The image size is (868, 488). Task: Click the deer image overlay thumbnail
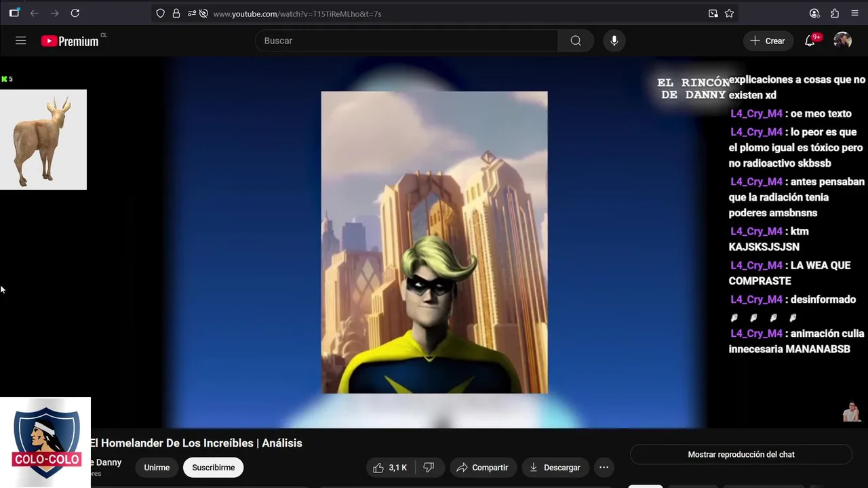click(43, 140)
